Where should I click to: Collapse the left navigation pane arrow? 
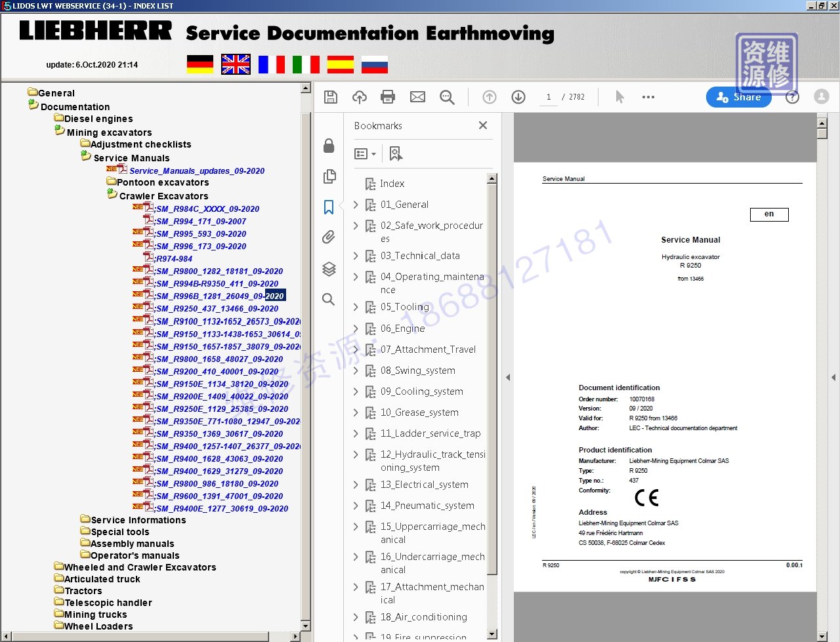(x=507, y=378)
